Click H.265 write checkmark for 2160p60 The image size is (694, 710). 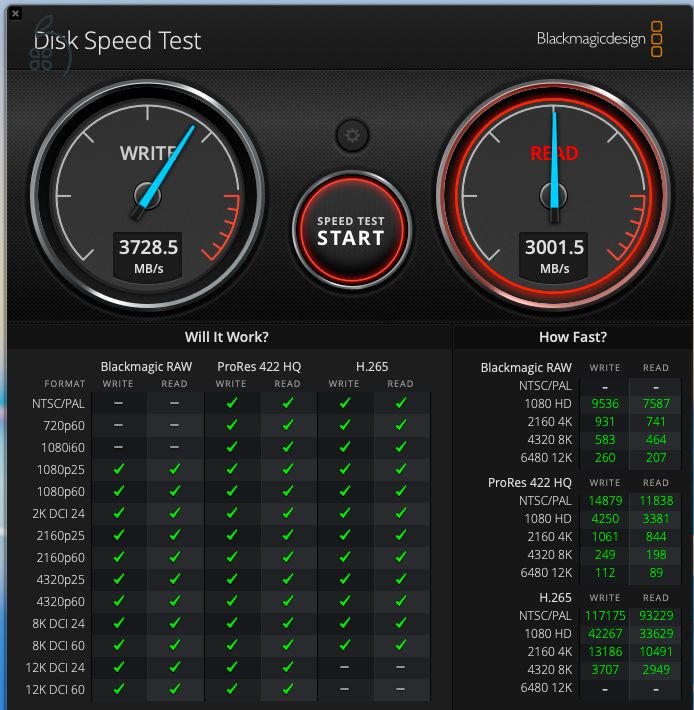point(345,557)
